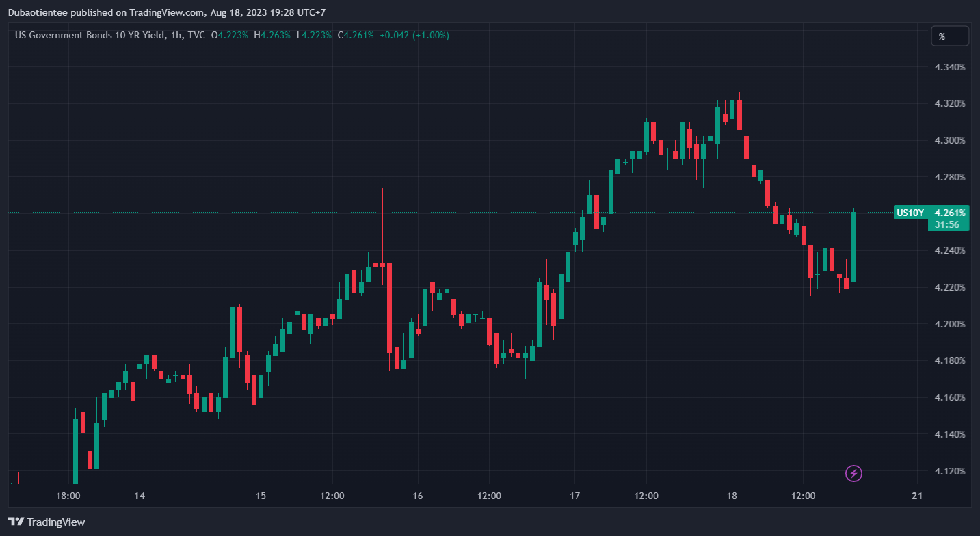Click the open value O4.223%
Image resolution: width=980 pixels, height=536 pixels.
pos(229,35)
